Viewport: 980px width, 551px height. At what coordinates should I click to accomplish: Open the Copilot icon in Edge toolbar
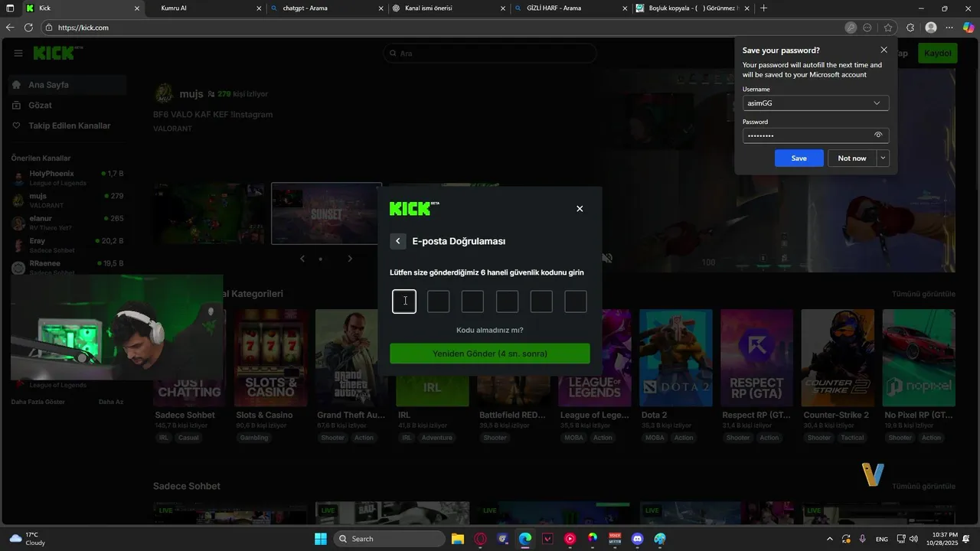pos(969,28)
